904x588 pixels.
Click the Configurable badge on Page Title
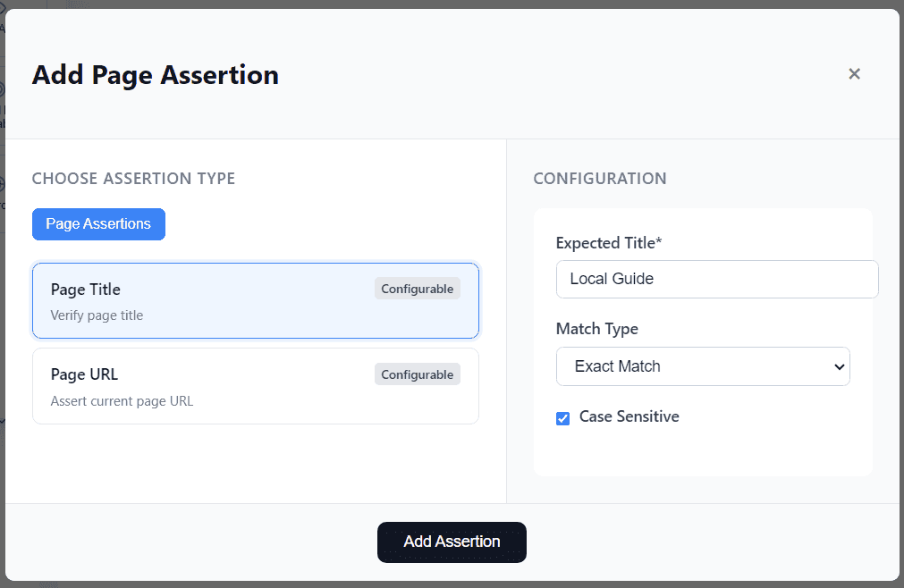[x=417, y=288]
